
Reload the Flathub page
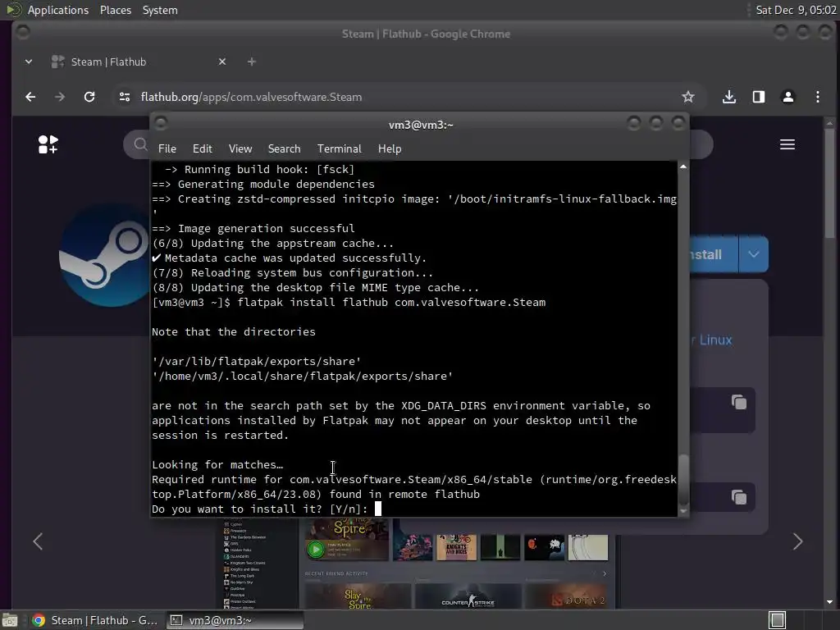click(x=89, y=97)
